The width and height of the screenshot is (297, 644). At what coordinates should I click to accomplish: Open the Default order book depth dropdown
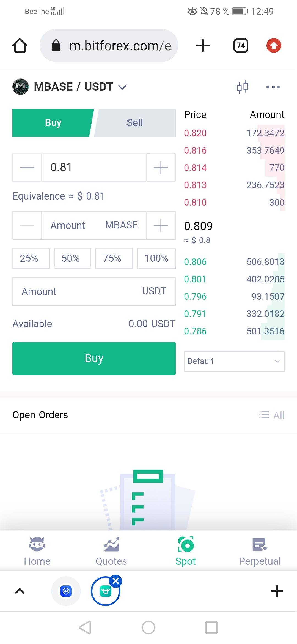[x=234, y=361]
